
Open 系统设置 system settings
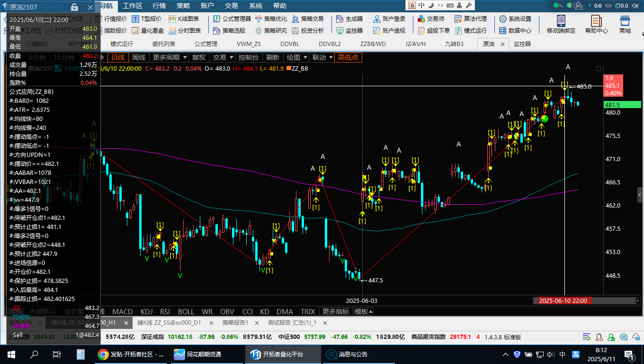click(515, 19)
